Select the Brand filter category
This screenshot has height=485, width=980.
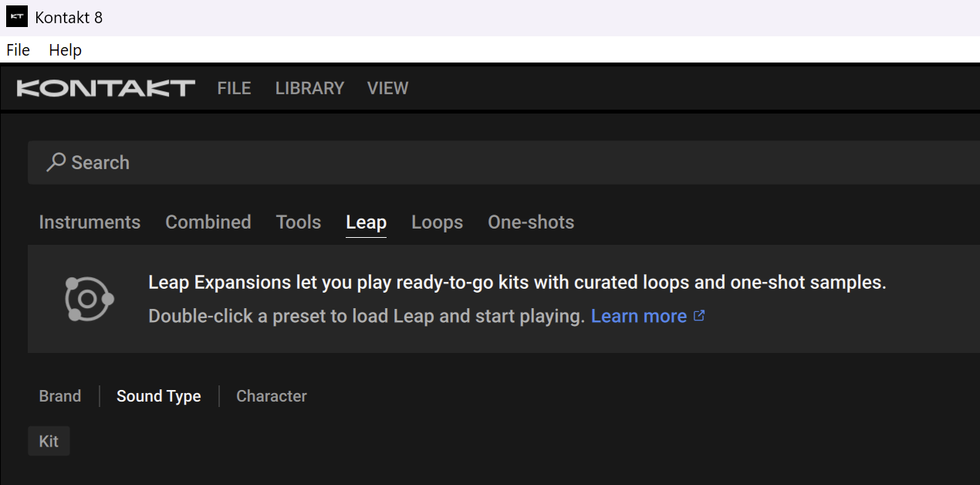[x=60, y=396]
